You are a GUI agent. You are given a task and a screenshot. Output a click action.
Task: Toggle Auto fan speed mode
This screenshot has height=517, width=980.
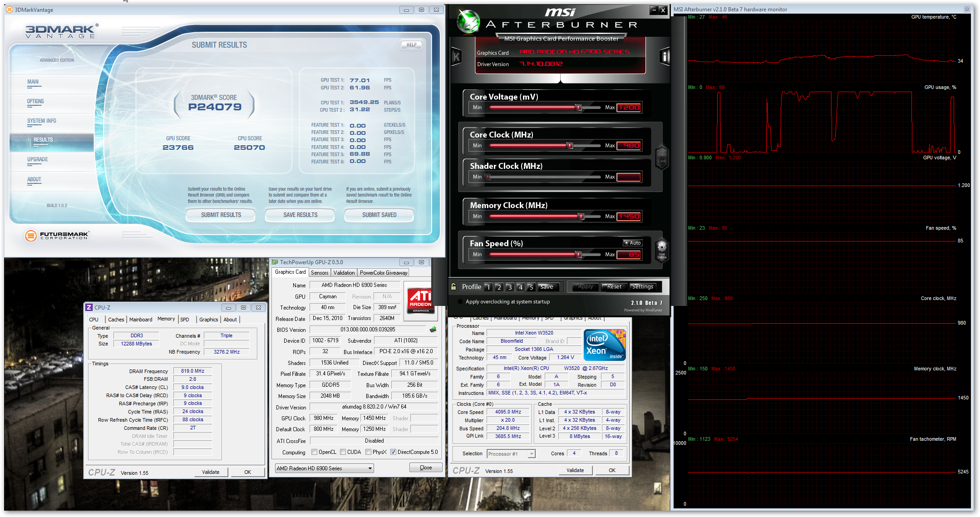(632, 243)
